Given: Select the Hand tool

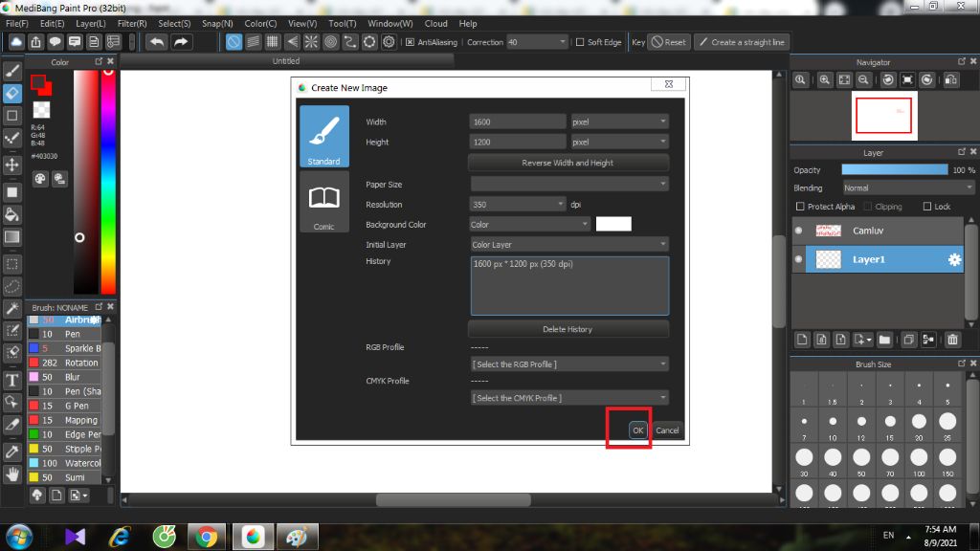Looking at the screenshot, I should pyautogui.click(x=11, y=474).
